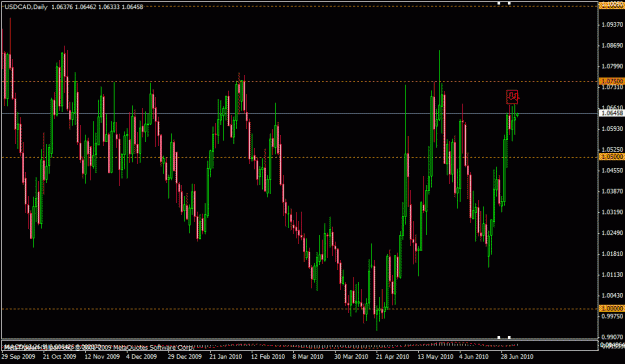625x364 pixels.
Task: Select the 1.05000 orange level label
Action: pyautogui.click(x=612, y=157)
